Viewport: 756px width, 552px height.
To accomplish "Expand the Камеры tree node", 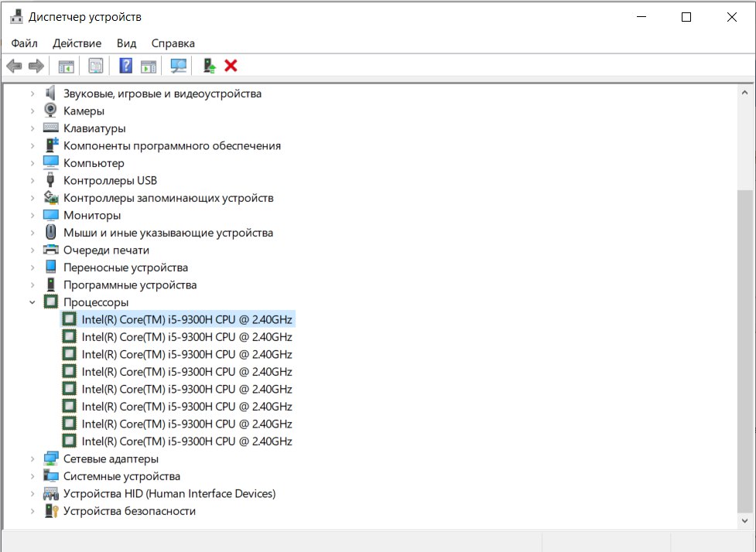I will (x=32, y=111).
